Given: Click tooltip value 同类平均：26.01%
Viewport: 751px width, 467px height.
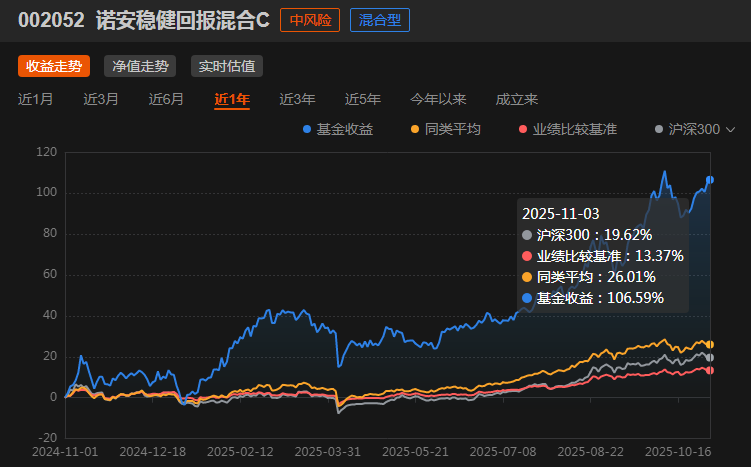Looking at the screenshot, I should tap(589, 277).
